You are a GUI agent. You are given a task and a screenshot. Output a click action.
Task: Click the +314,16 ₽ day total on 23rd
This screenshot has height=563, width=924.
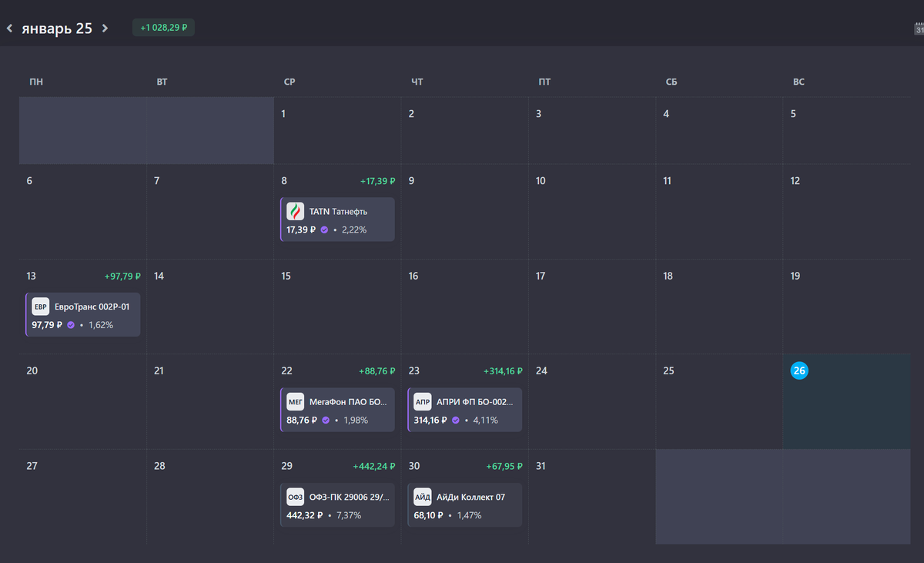[503, 370]
